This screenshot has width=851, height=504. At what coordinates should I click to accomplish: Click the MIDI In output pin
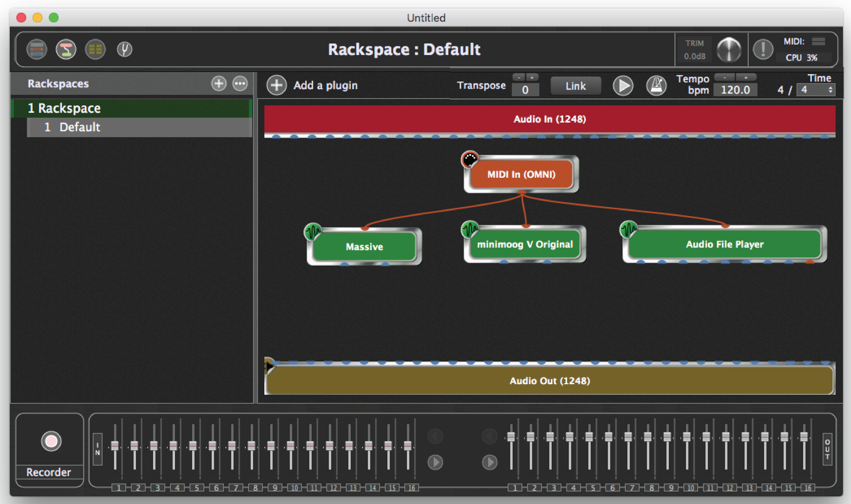click(x=522, y=193)
